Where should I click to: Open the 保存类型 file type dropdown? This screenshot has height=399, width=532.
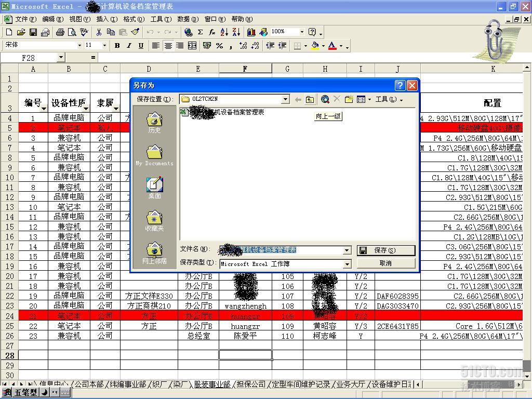347,264
